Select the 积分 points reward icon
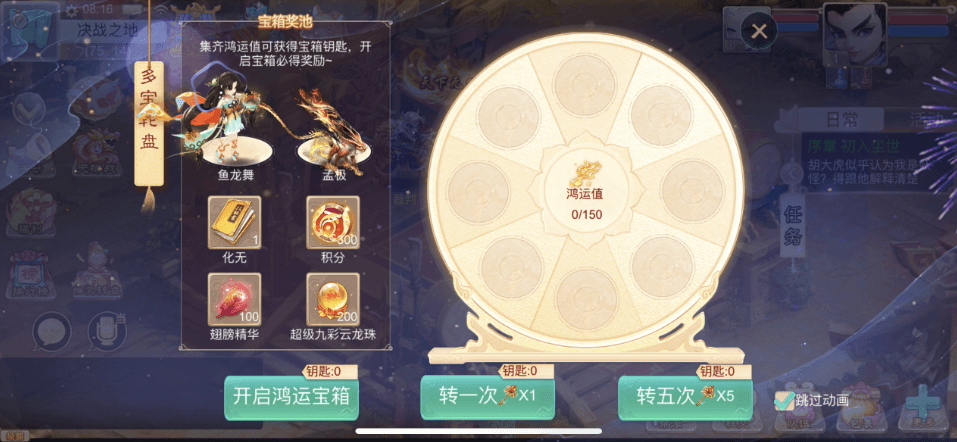Image resolution: width=957 pixels, height=442 pixels. pos(333,222)
